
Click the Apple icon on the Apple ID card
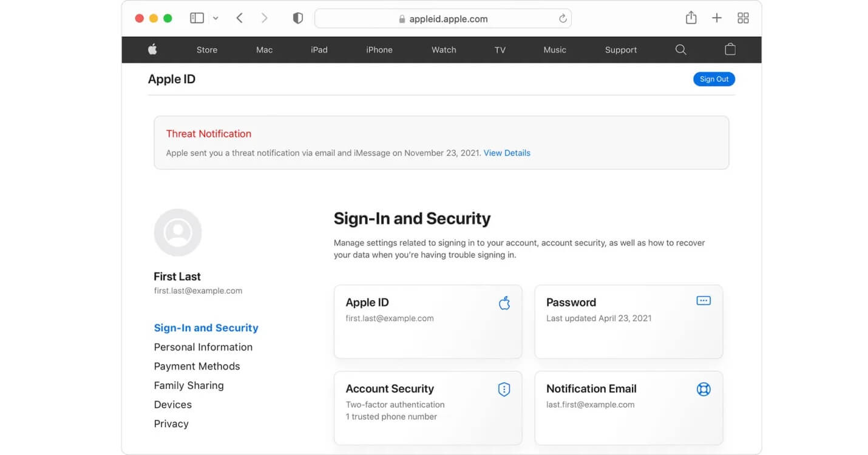[504, 303]
